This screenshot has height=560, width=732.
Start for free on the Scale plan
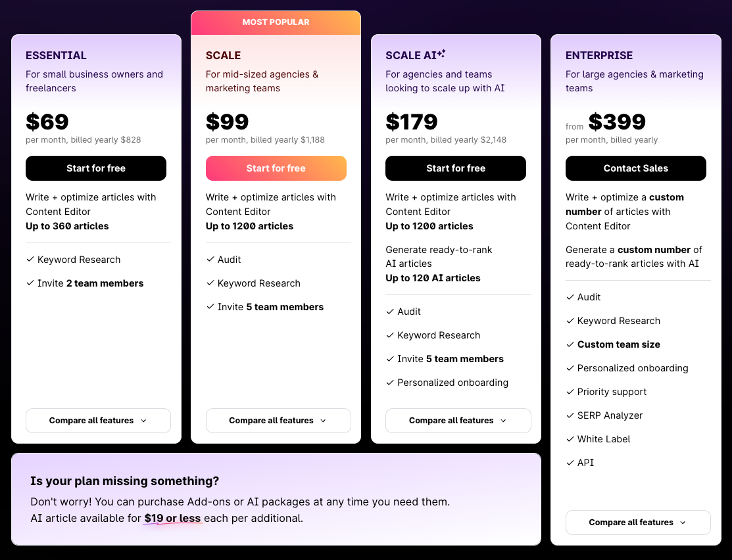pyautogui.click(x=276, y=168)
